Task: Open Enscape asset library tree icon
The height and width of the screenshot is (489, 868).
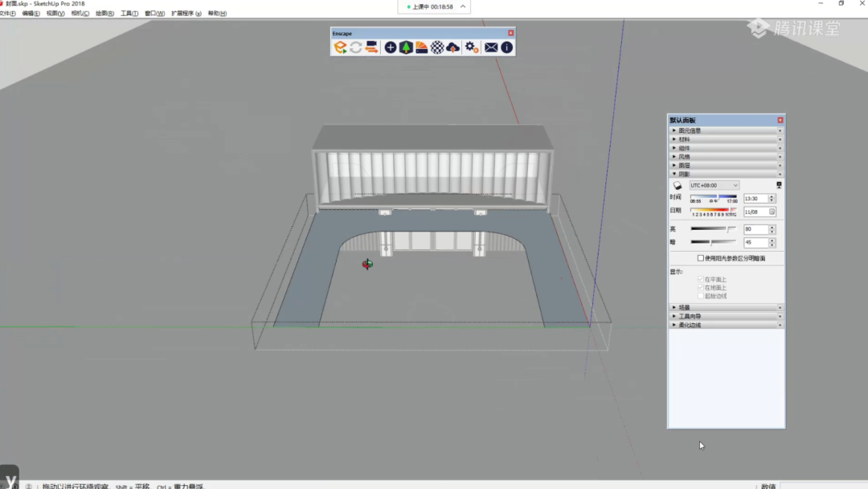Action: click(406, 47)
